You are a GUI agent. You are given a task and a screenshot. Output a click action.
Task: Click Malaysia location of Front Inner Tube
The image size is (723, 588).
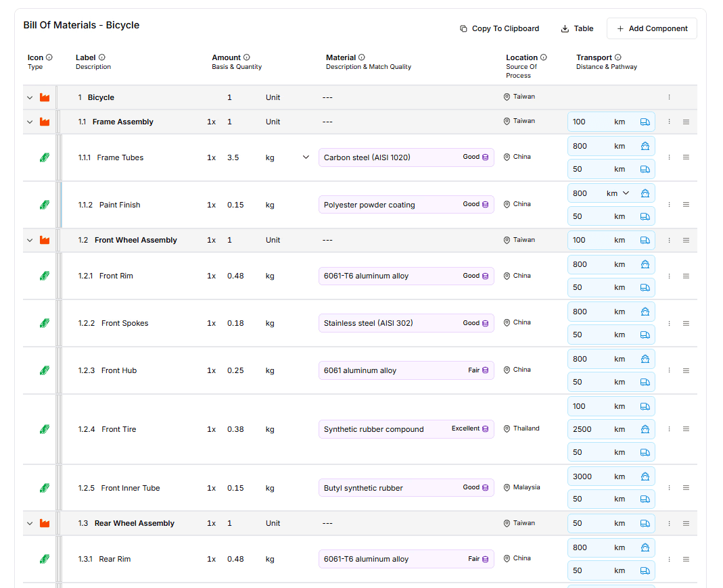click(521, 487)
